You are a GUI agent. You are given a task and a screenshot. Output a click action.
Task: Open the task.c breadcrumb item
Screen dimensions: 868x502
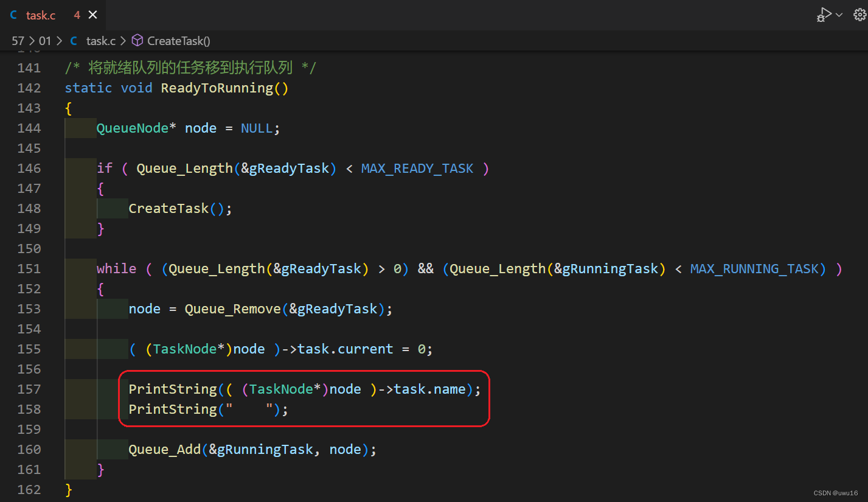coord(100,41)
